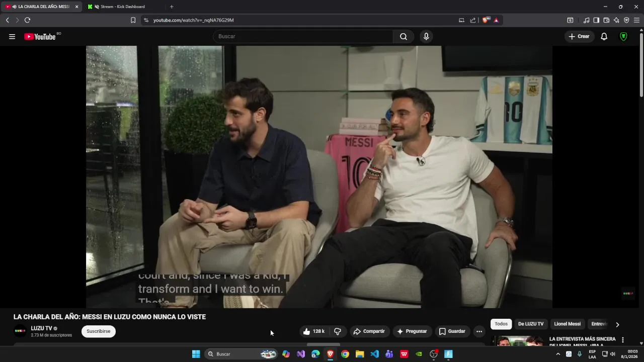The width and height of the screenshot is (644, 362).
Task: Open File Explorer from the taskbar
Action: 360,354
